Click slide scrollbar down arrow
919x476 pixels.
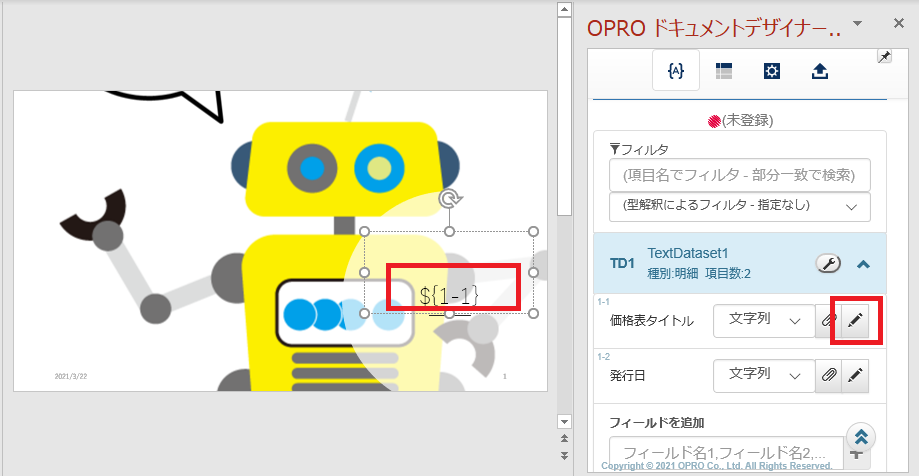point(564,421)
